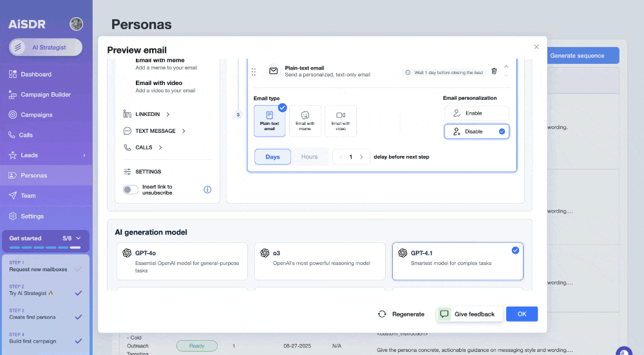Click the Regenerate refresh icon
Image resolution: width=644 pixels, height=355 pixels.
(382, 314)
